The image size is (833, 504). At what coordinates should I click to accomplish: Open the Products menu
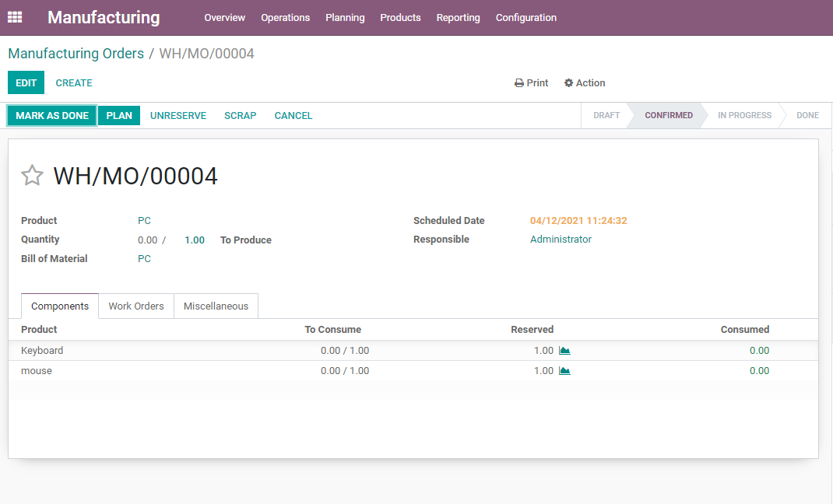pos(401,18)
